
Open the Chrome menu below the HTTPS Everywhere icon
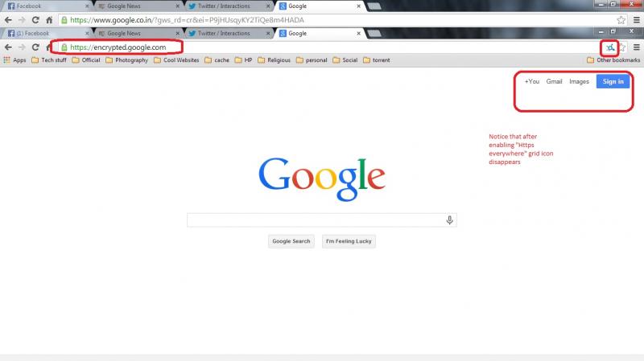tap(636, 47)
